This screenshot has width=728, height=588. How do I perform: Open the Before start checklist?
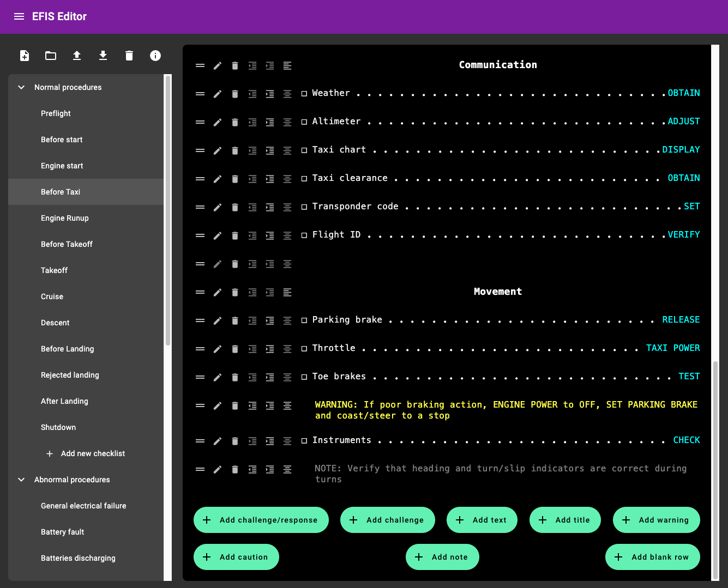click(x=86, y=140)
